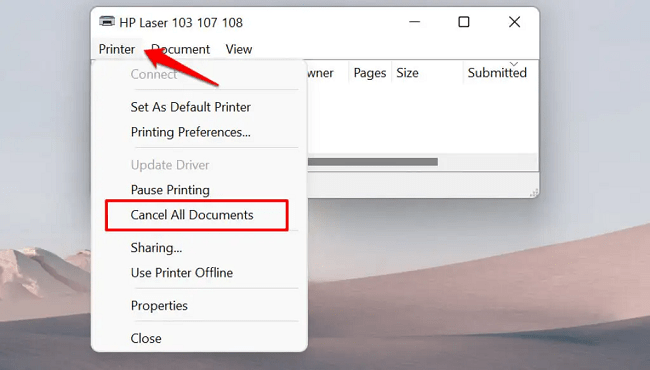Click the Submitted column header

pyautogui.click(x=497, y=73)
